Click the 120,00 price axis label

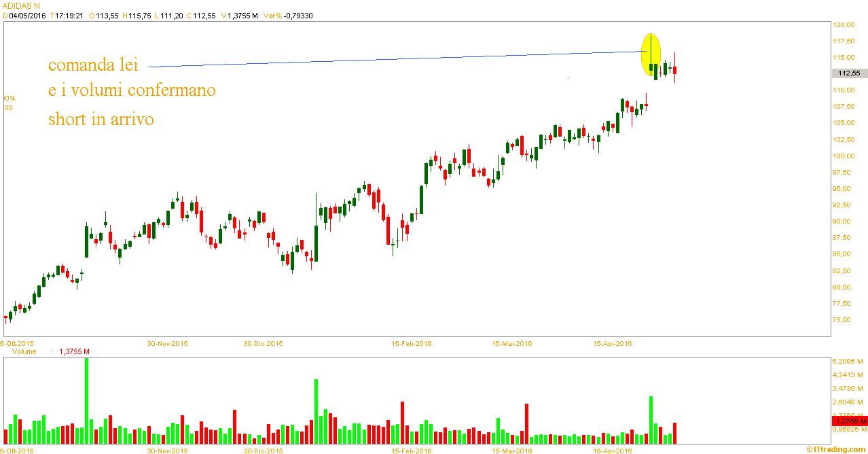point(844,24)
